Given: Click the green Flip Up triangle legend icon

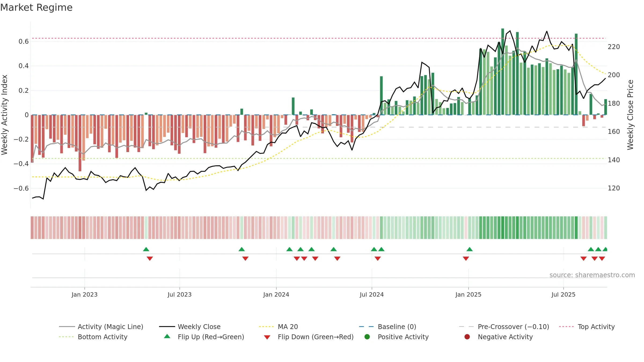Looking at the screenshot, I should pos(167,336).
